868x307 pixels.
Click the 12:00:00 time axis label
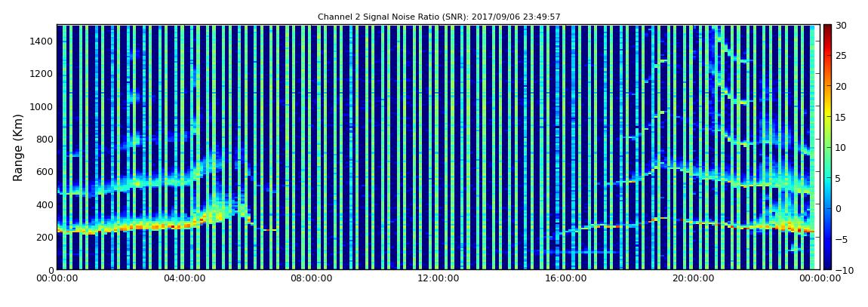pyautogui.click(x=438, y=278)
